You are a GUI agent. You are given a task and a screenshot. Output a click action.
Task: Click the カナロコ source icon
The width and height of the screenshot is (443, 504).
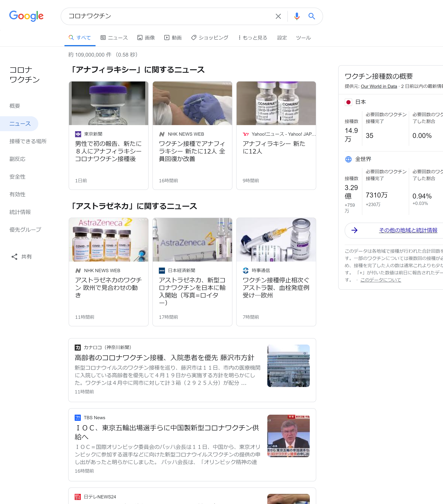[x=78, y=347]
